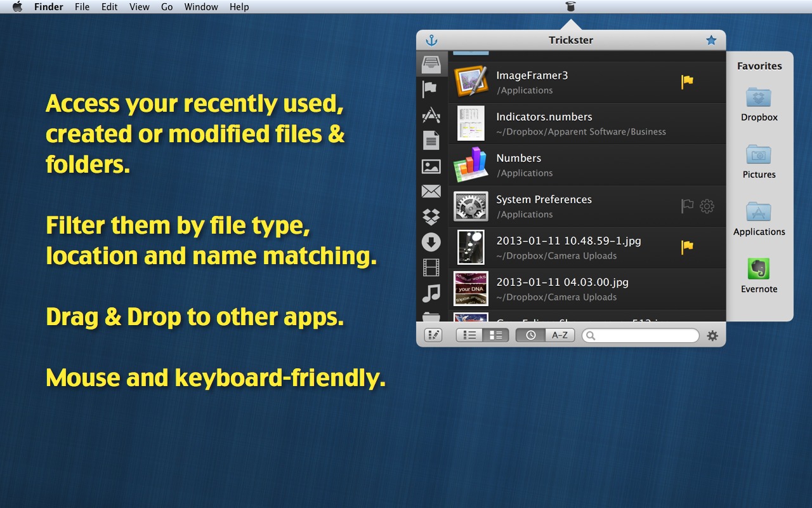Select the movies filter in sidebar
Screen dimensions: 812x508
(x=431, y=267)
